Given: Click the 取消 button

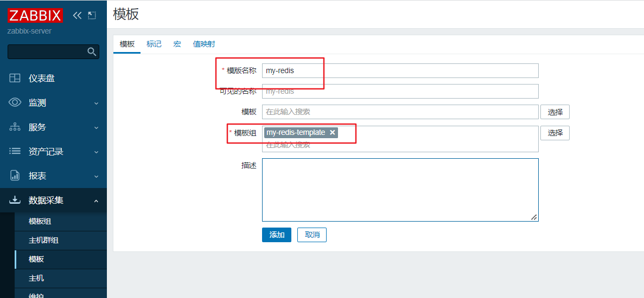Looking at the screenshot, I should tap(312, 235).
